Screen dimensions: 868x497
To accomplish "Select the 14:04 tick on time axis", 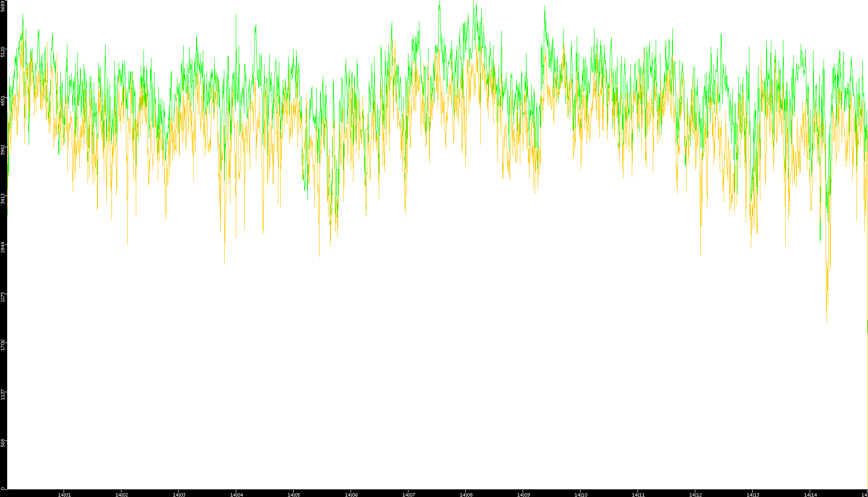I will tap(236, 495).
